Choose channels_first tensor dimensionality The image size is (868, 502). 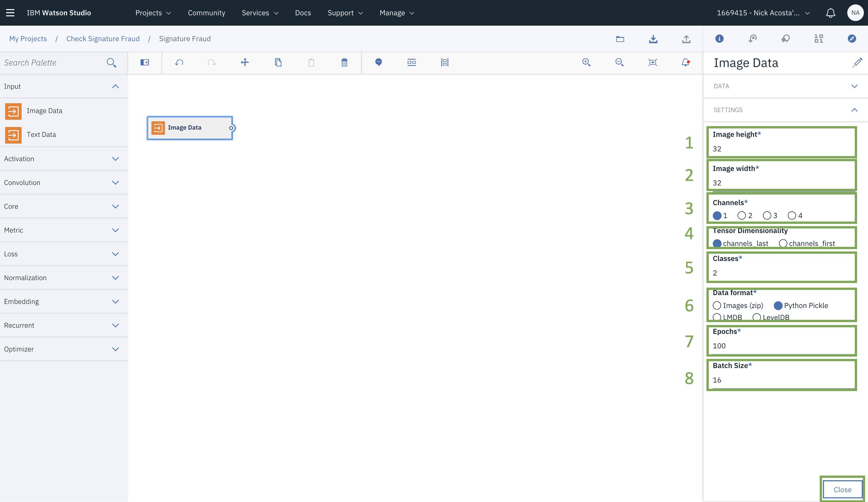(783, 243)
